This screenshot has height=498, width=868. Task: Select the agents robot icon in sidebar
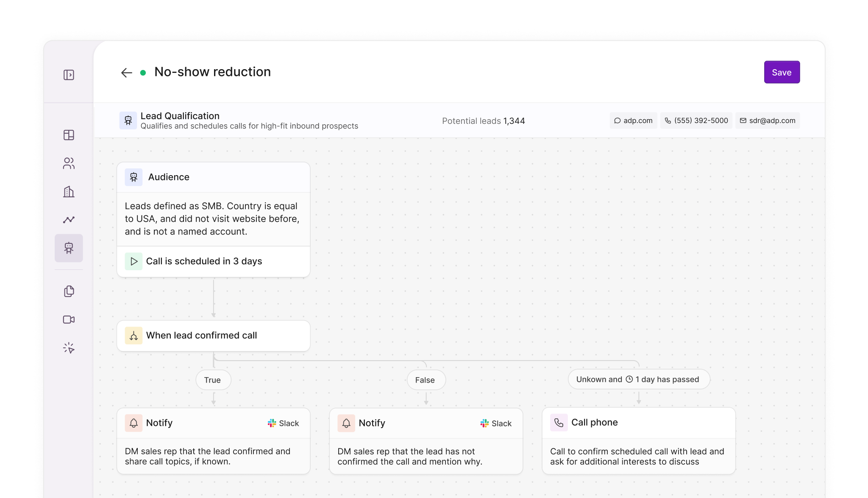[x=69, y=248]
